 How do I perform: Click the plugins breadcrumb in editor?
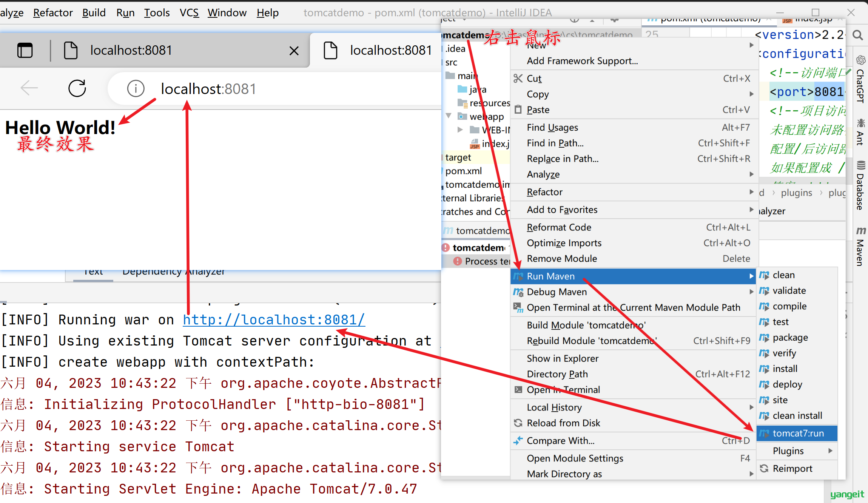coord(796,193)
